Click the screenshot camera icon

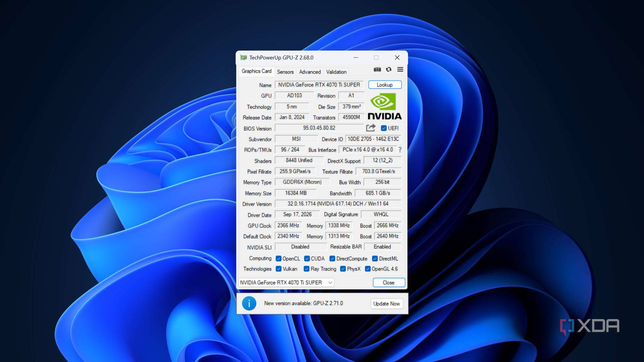(x=377, y=69)
